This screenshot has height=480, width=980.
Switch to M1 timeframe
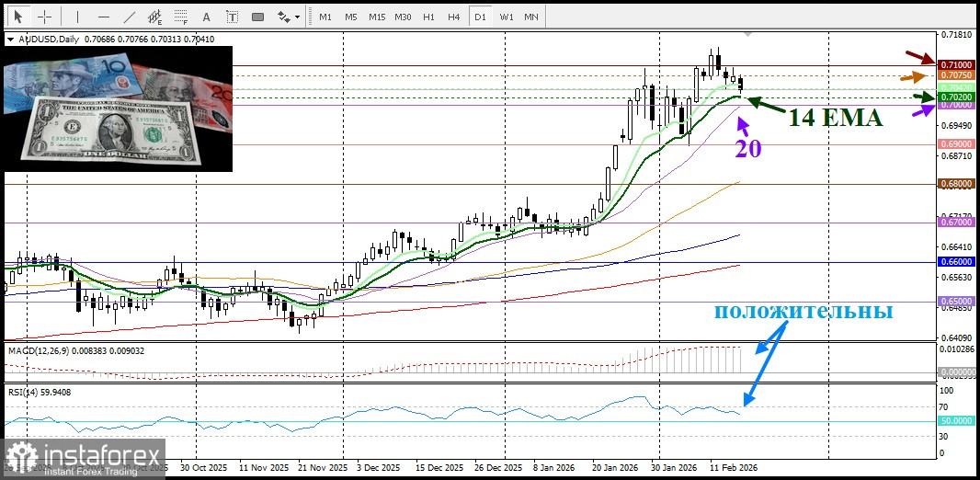(x=325, y=17)
